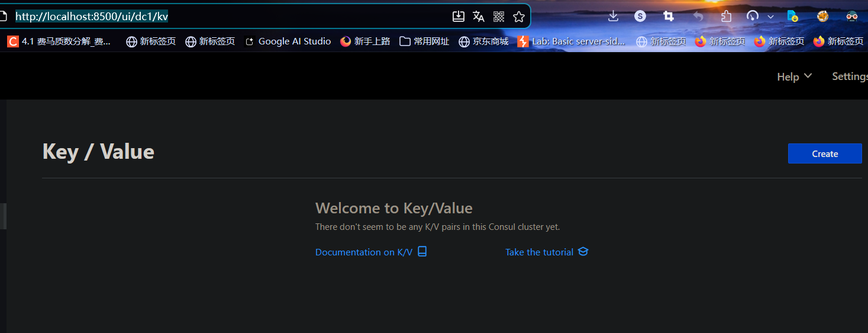Image resolution: width=868 pixels, height=333 pixels.
Task: Click the graduation cap icon beside tutorial
Action: click(x=583, y=252)
